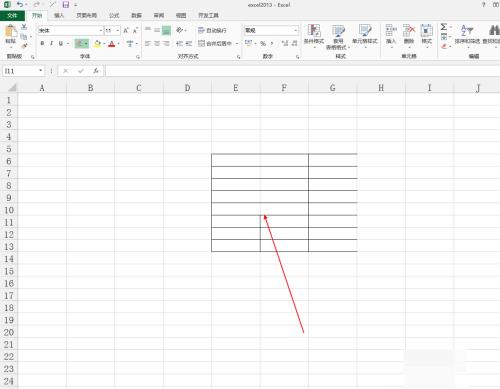Click the Cut scissors icon
This screenshot has height=389, width=500.
tap(24, 27)
